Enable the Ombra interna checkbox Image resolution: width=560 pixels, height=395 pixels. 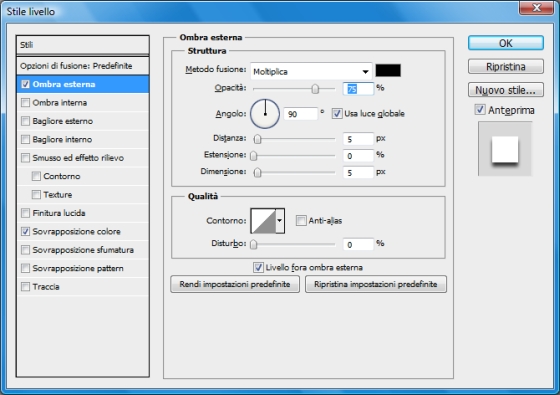coord(25,103)
